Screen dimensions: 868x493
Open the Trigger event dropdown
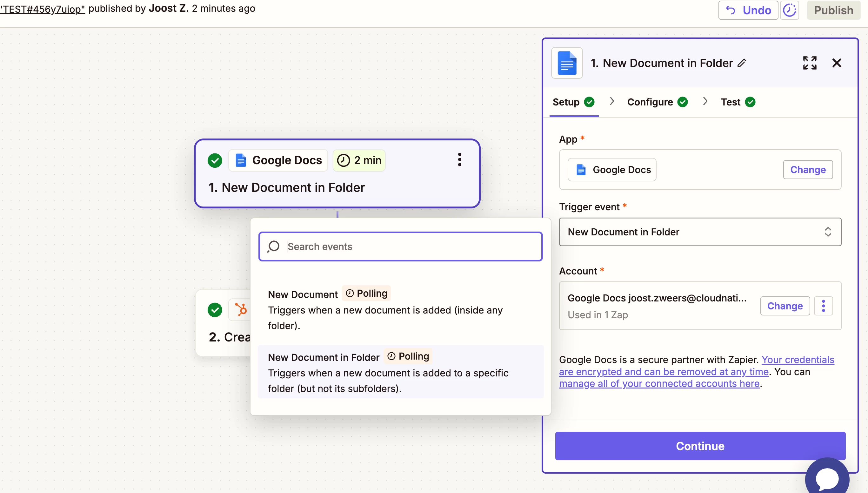pos(700,232)
